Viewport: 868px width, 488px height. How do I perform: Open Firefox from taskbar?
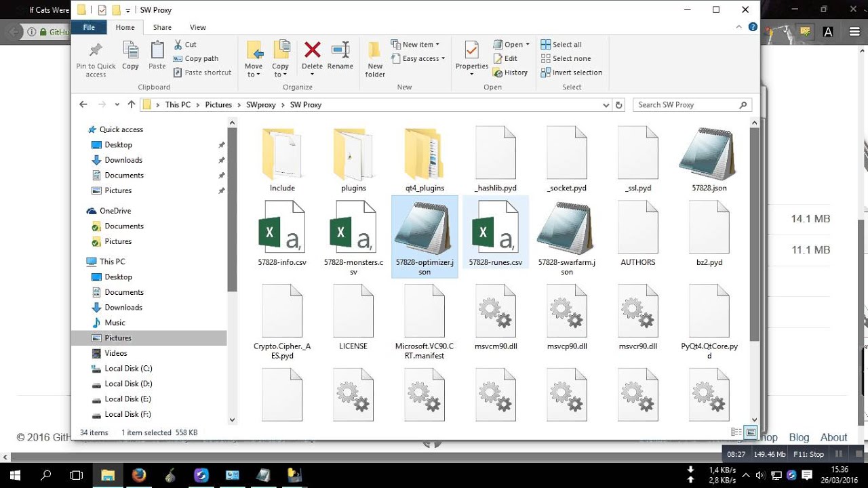139,474
